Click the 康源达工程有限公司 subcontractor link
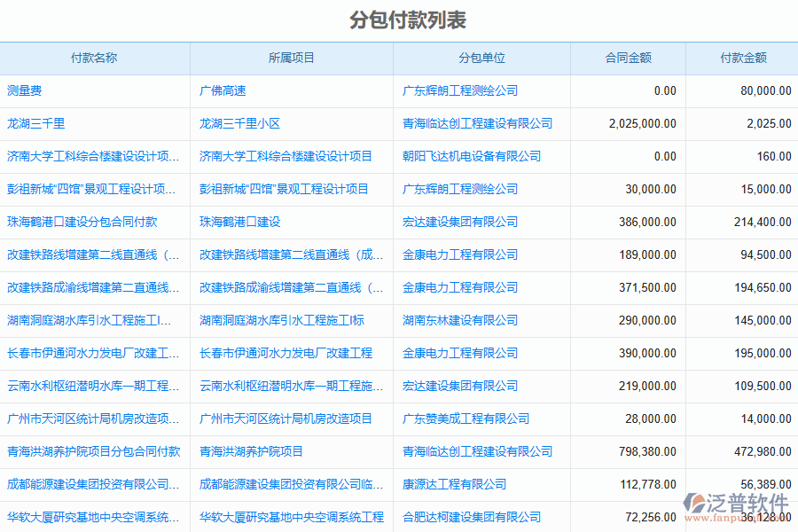The height and width of the screenshot is (532, 798). point(454,485)
